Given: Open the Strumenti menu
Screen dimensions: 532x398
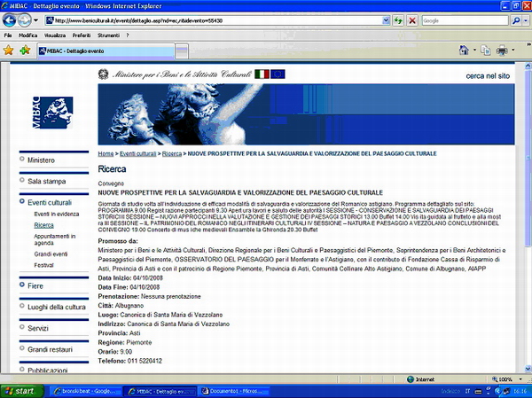Looking at the screenshot, I should (108, 35).
